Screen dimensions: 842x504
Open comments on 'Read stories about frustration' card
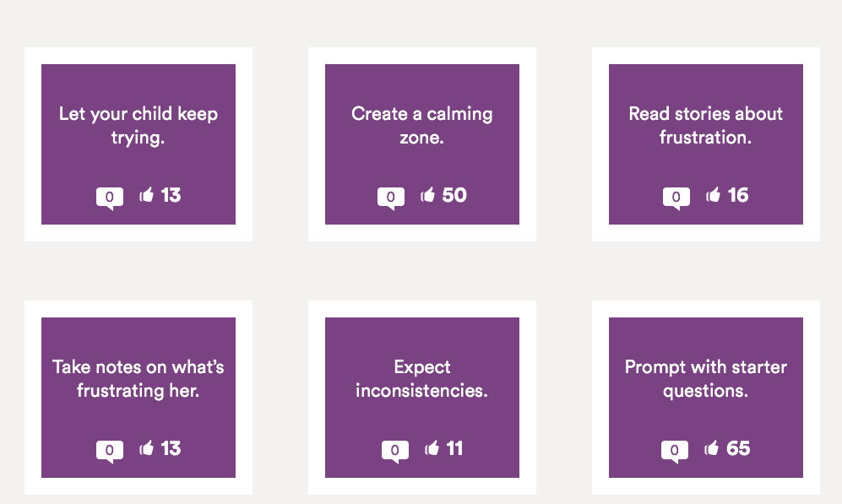coord(676,198)
